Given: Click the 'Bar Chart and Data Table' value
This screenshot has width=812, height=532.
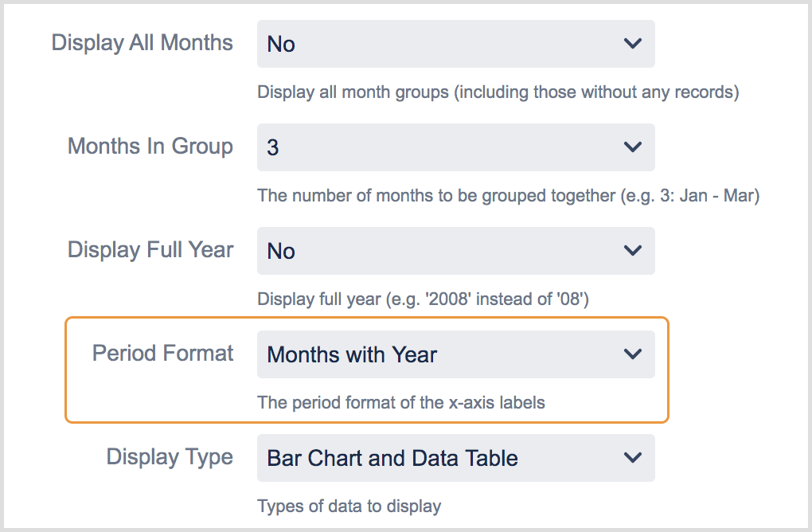Looking at the screenshot, I should coord(393,458).
